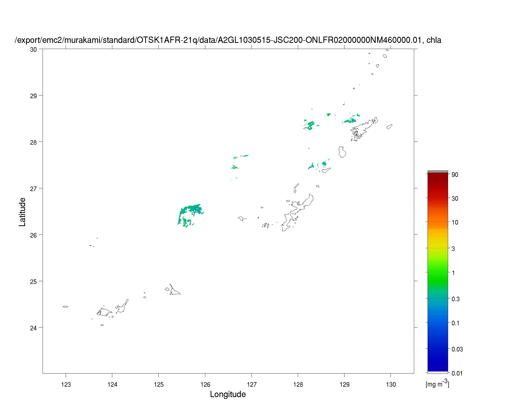Viewport: 532px width, 406px height.
Task: Click longitude tick label 129
Action: click(344, 385)
